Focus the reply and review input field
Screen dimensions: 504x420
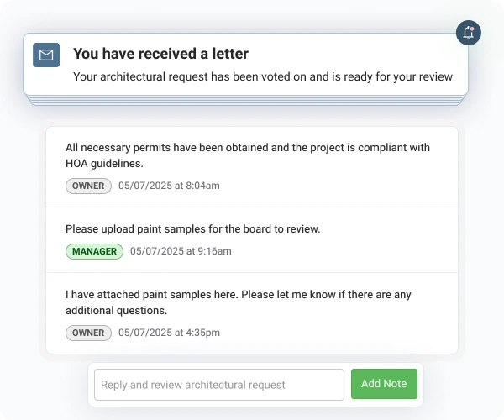pos(218,385)
